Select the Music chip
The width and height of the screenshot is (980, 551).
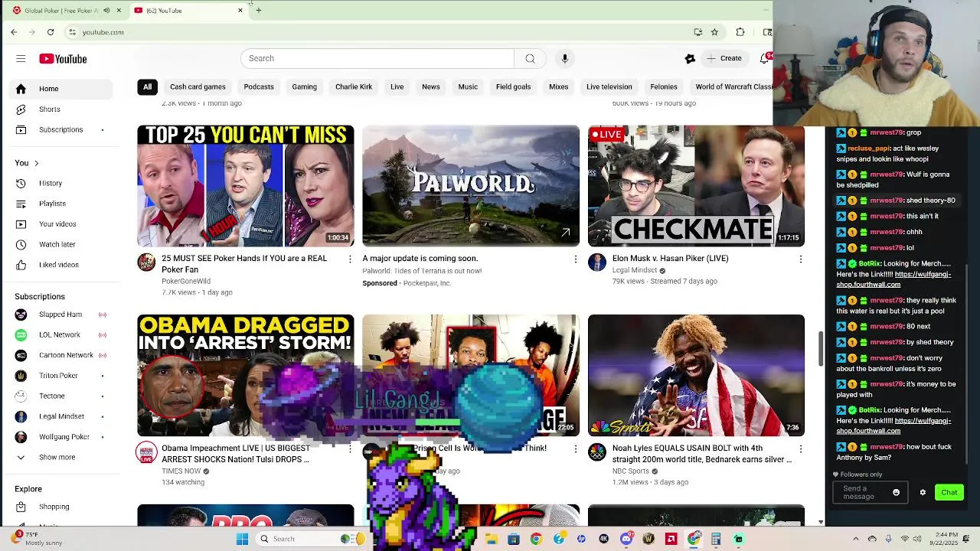468,87
